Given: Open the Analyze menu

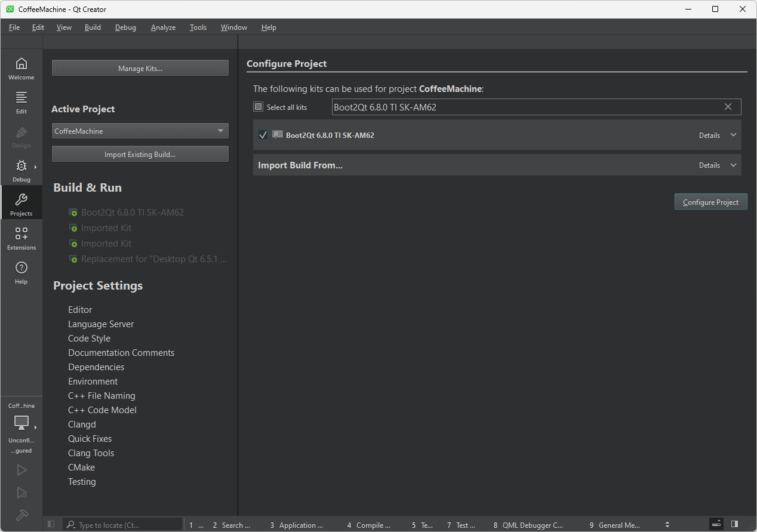Looking at the screenshot, I should [163, 27].
